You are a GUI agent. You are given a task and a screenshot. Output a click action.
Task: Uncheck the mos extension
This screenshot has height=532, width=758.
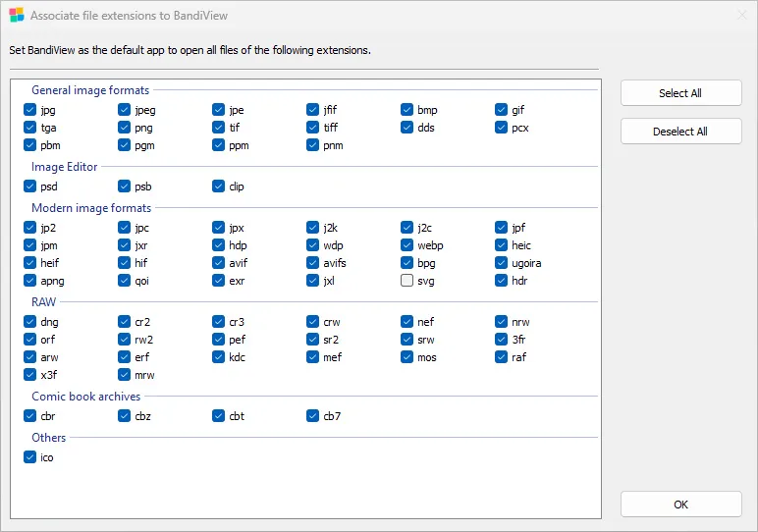click(407, 357)
